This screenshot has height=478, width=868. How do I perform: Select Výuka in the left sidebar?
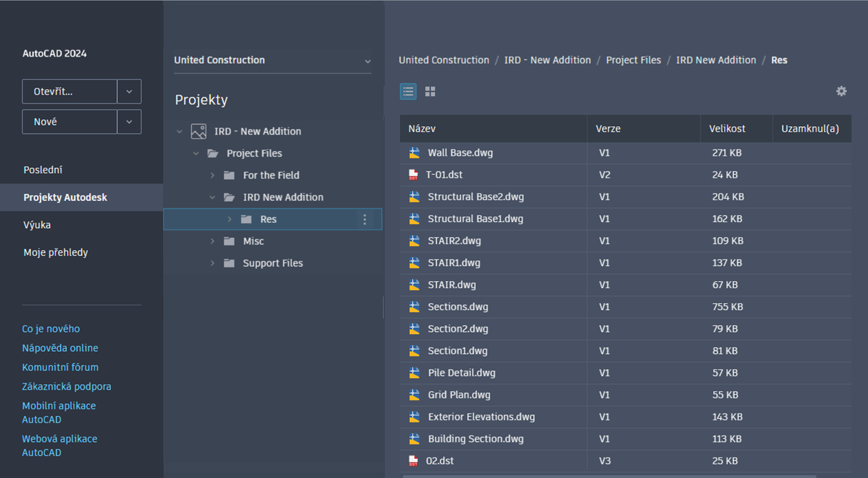coord(37,225)
